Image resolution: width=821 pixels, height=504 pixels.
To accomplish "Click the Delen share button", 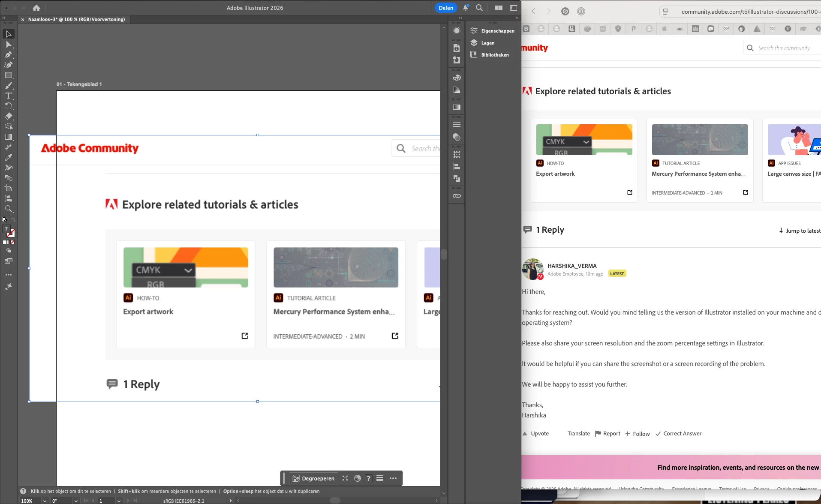I will pyautogui.click(x=446, y=8).
